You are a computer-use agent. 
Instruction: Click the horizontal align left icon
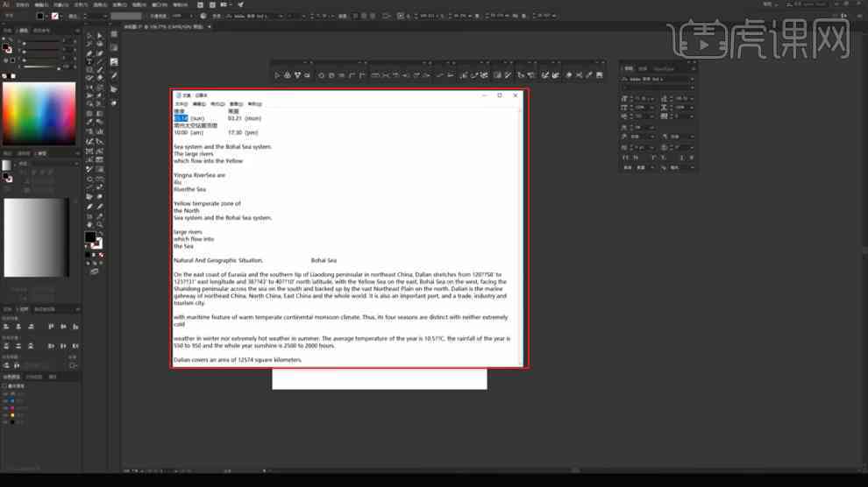point(6,327)
